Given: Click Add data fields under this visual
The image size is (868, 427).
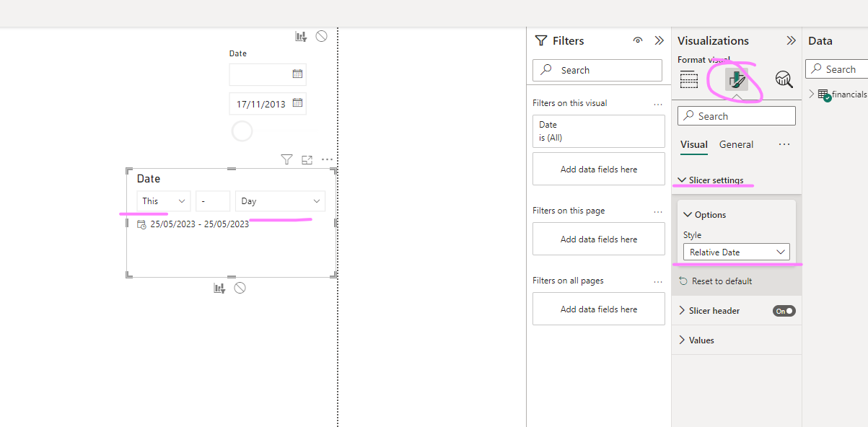Looking at the screenshot, I should [x=599, y=170].
